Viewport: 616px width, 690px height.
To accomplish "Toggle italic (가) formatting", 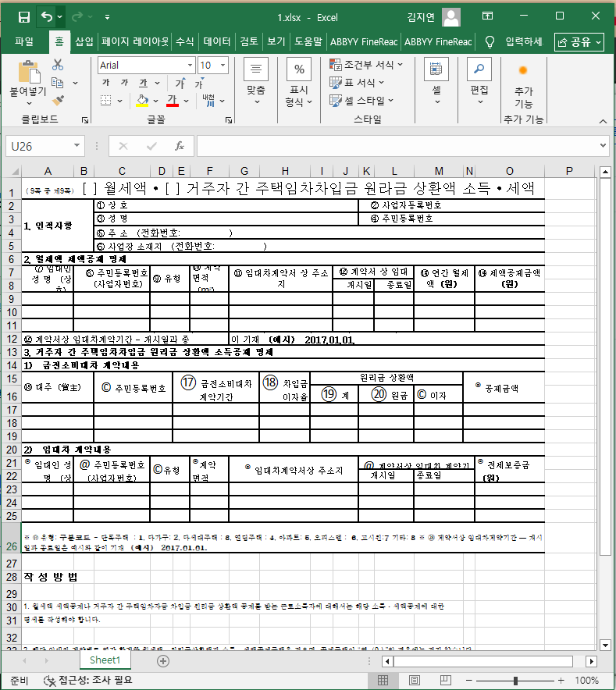I will click(125, 82).
